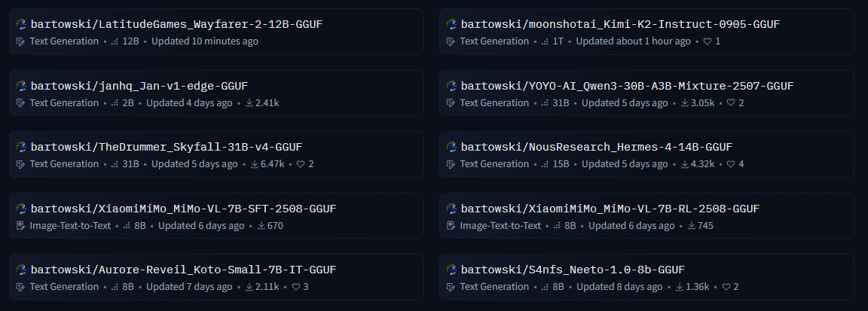868x311 pixels.
Task: Click '6.47k' download count
Action: pyautogui.click(x=272, y=164)
